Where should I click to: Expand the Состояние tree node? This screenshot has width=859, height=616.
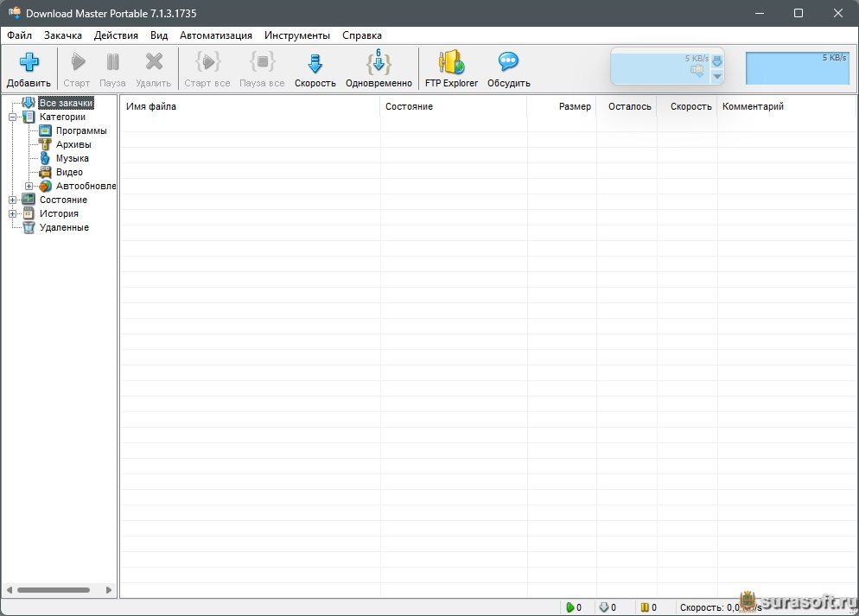pos(12,200)
